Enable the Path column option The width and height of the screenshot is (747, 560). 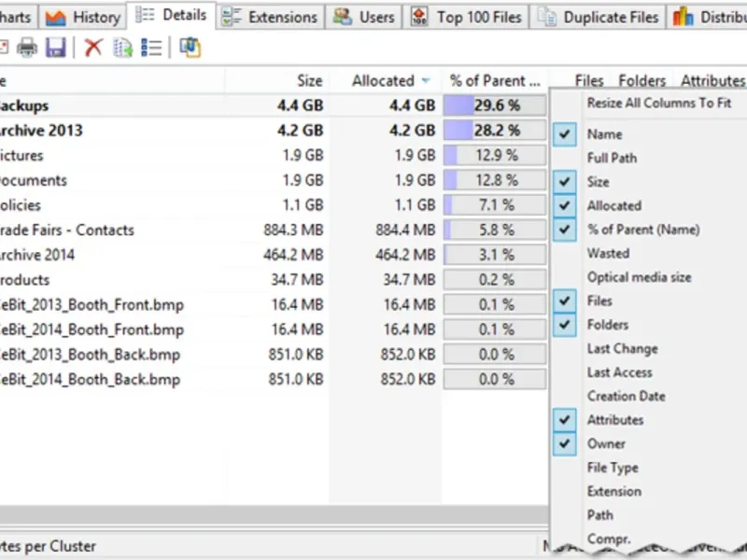pyautogui.click(x=600, y=515)
